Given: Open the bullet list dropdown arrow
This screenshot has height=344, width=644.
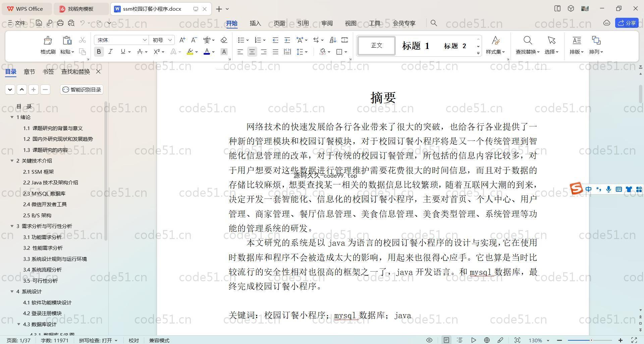Looking at the screenshot, I should [248, 40].
